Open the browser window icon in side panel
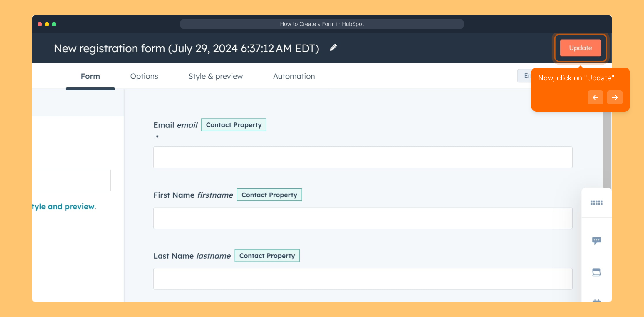Image resolution: width=644 pixels, height=317 pixels. [596, 272]
